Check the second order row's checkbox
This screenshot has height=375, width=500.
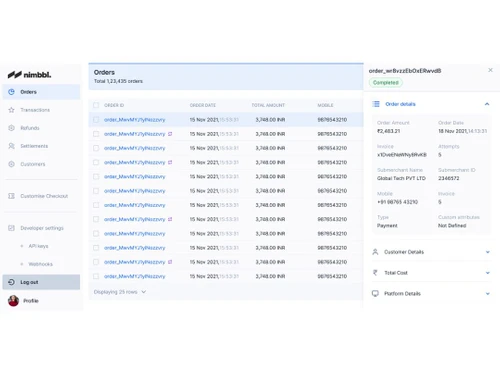[96, 134]
